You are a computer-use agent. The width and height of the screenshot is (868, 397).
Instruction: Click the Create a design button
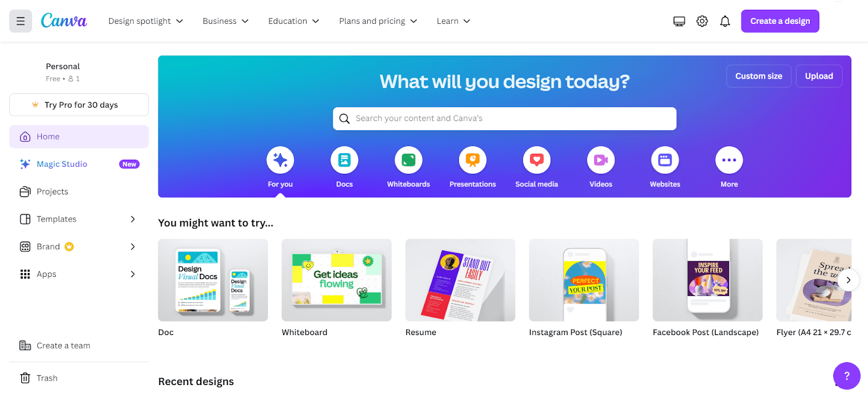(x=780, y=21)
